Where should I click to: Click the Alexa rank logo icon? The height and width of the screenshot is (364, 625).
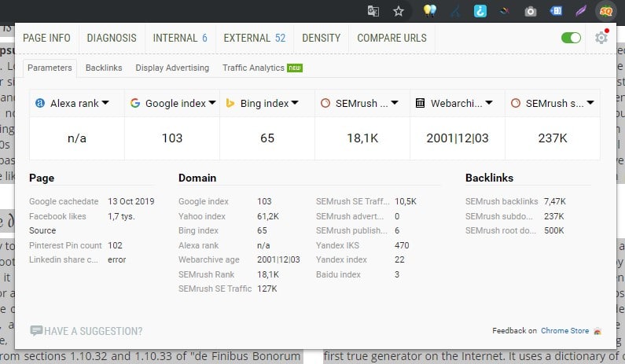pyautogui.click(x=40, y=103)
